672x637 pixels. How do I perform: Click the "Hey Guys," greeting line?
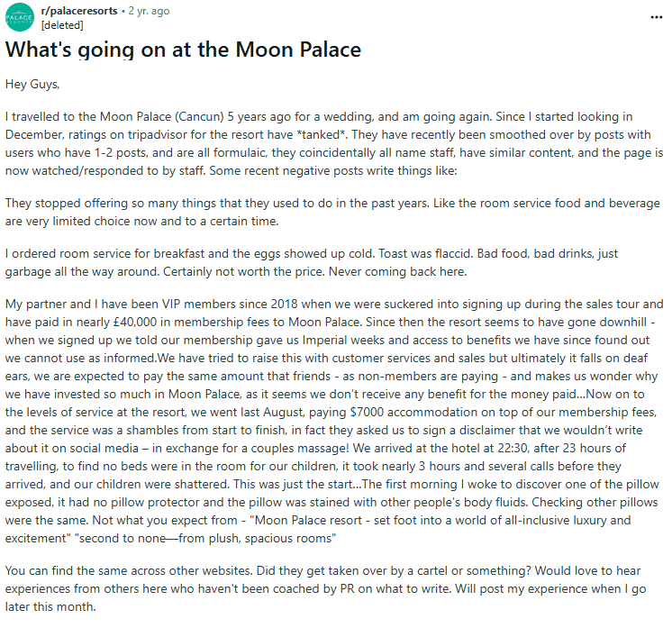pos(33,84)
